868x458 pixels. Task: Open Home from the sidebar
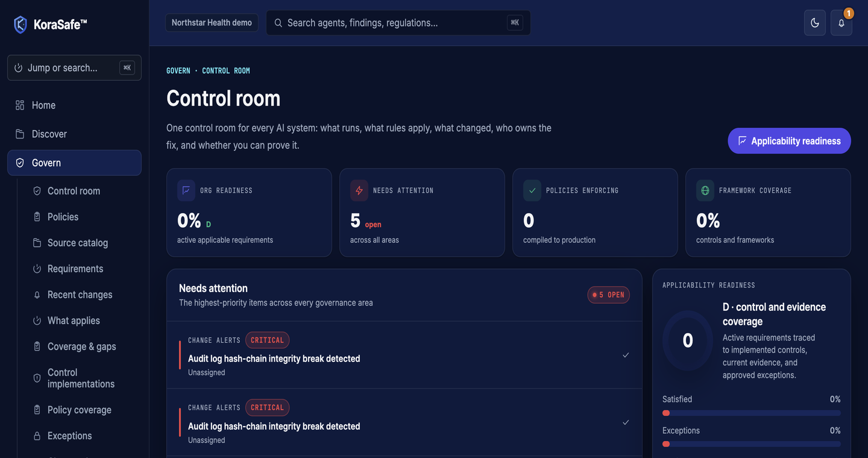[74, 105]
